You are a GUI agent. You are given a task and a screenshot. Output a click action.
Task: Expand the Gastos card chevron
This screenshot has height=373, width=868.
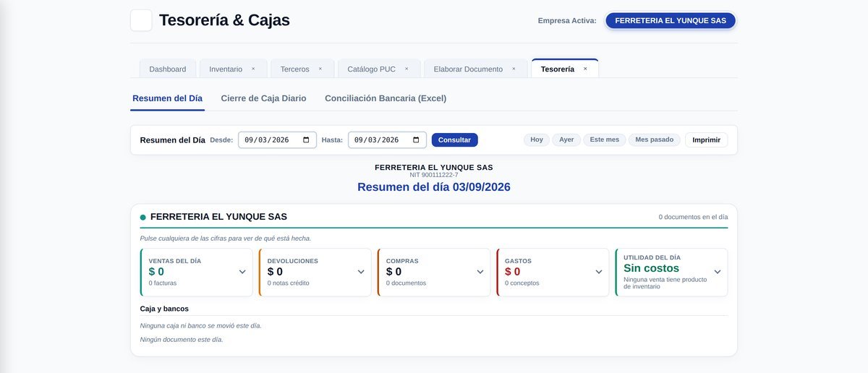[x=599, y=272]
